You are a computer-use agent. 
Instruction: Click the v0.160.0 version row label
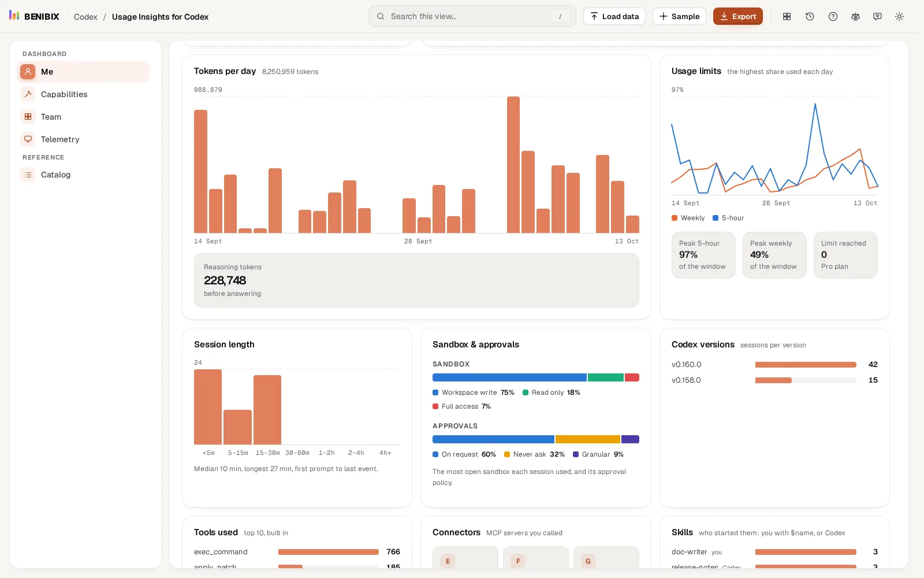point(686,365)
